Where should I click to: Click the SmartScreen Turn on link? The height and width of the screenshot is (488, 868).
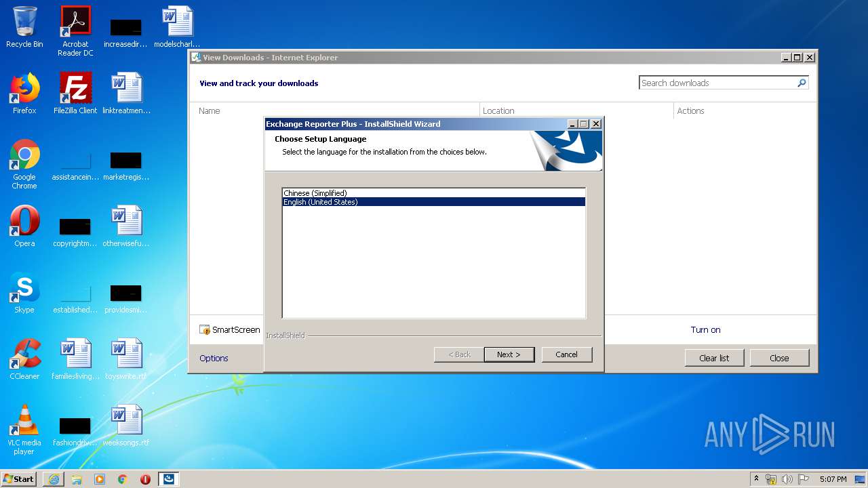(x=705, y=330)
